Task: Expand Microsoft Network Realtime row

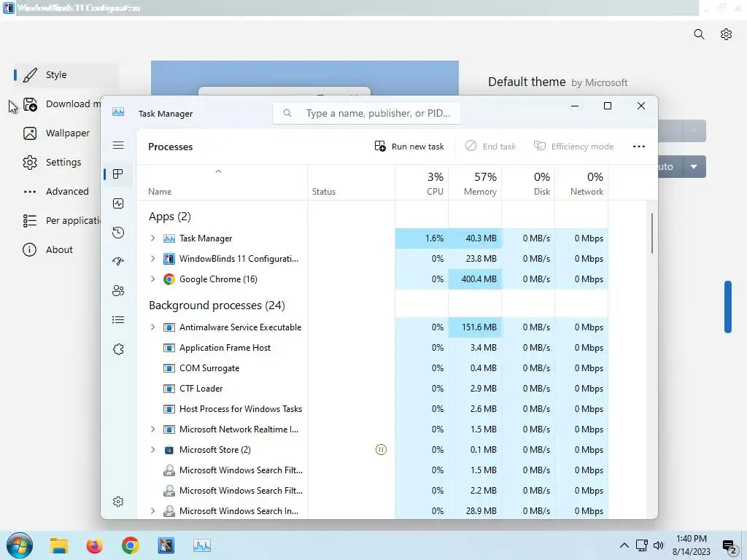Action: coord(152,429)
